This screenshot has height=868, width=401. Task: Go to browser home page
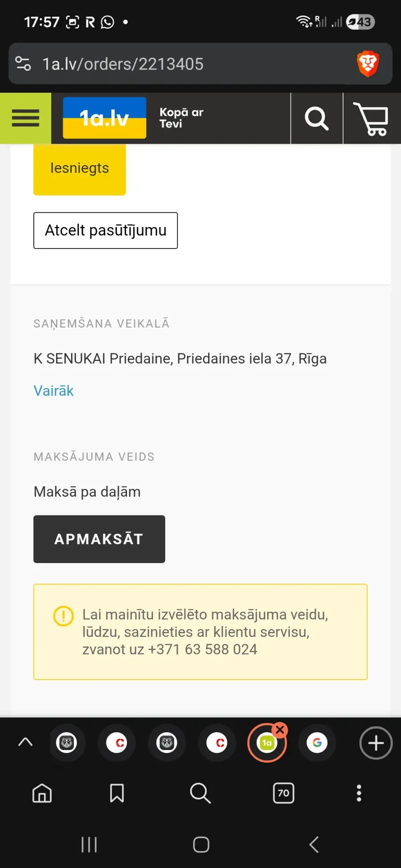42,793
